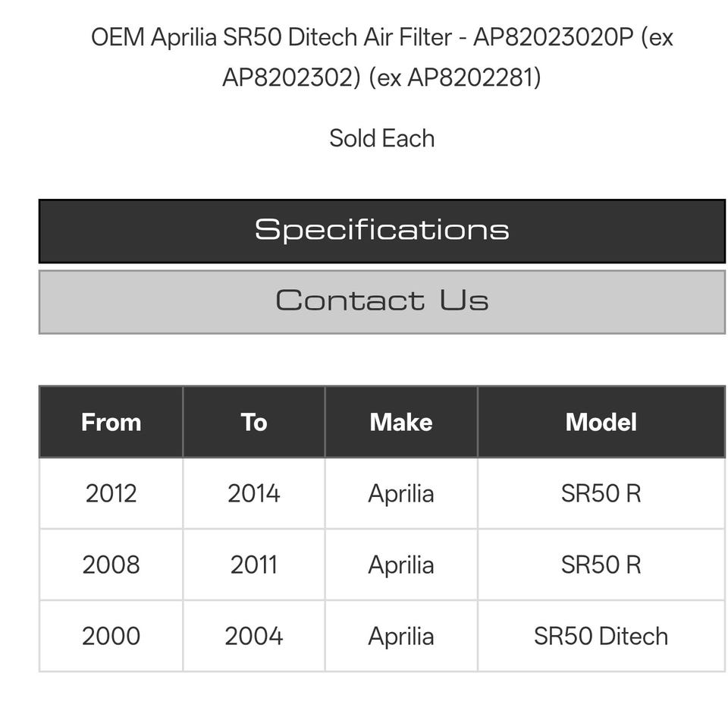Click SR50 R in the 2008-2011 row
728x711 pixels.
(x=601, y=565)
